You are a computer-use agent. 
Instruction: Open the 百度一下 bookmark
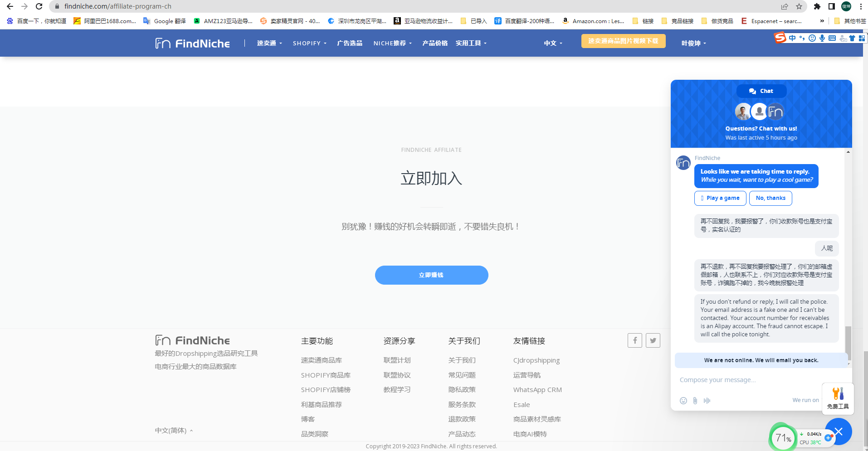[x=36, y=21]
